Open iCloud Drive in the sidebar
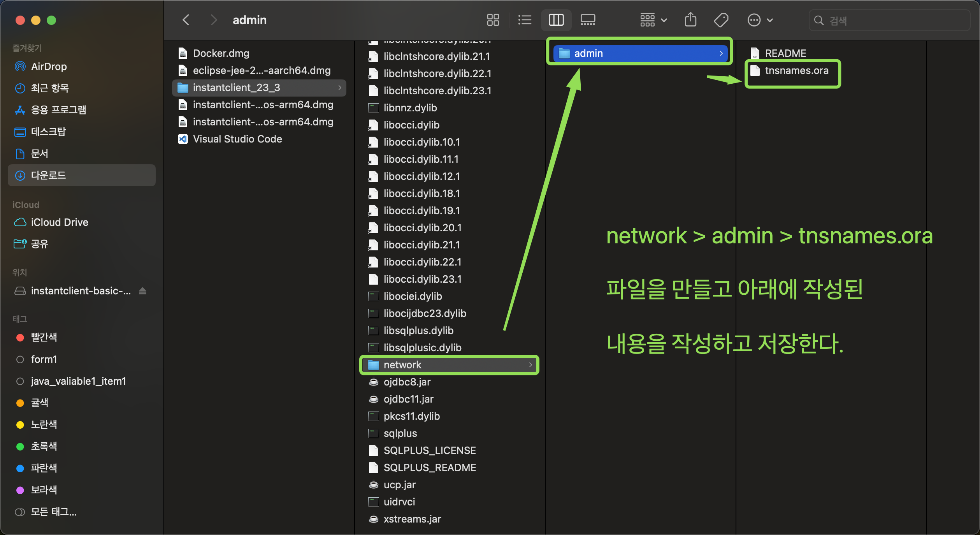This screenshot has height=535, width=980. point(59,222)
